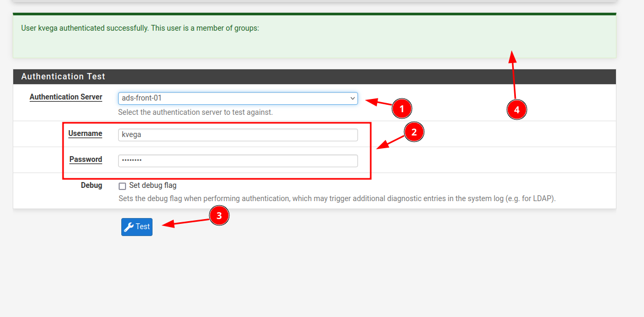Click the kvega authenticated successfully message
Screen dimensions: 644x317
tap(140, 28)
